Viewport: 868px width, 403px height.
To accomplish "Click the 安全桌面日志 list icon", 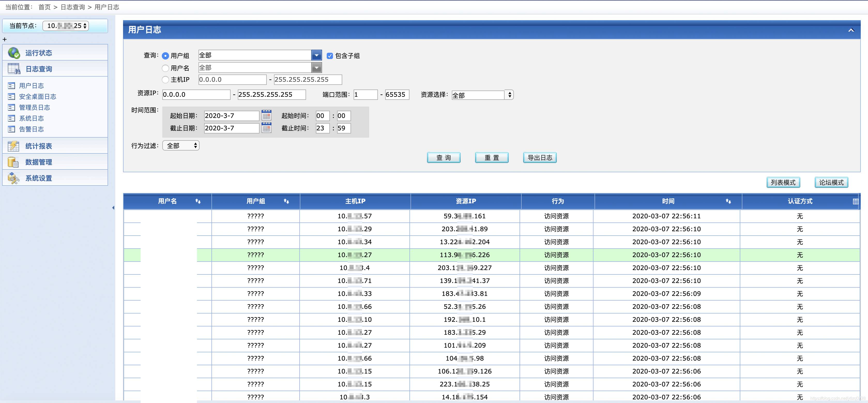I will [11, 96].
